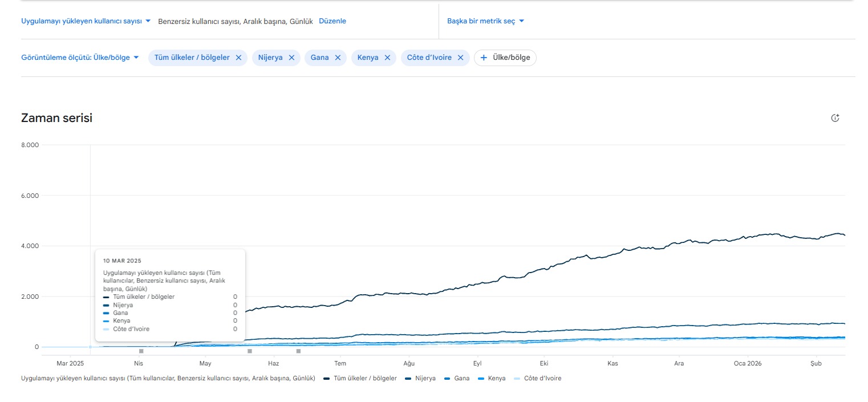The height and width of the screenshot is (402, 868).
Task: Click the Düzenle link
Action: tap(332, 21)
